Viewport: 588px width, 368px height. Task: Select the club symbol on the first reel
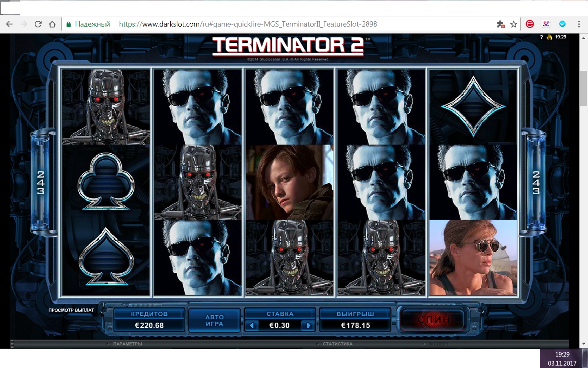[x=106, y=182]
